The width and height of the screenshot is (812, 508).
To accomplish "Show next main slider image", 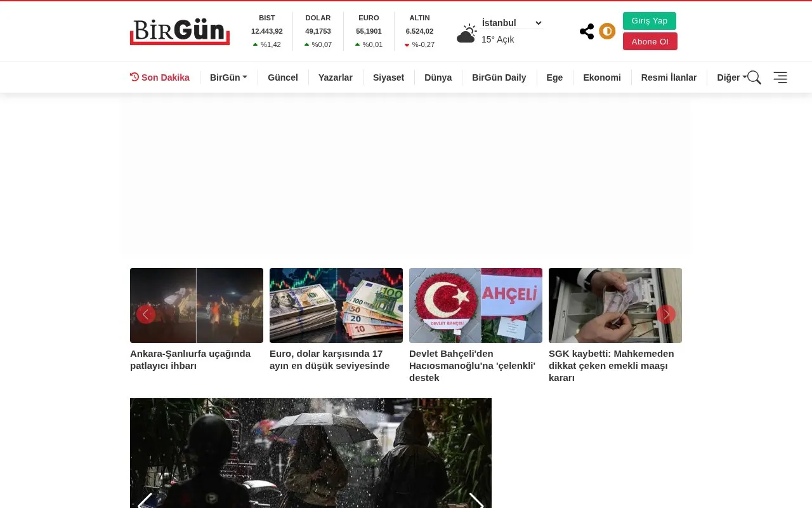I will [476, 501].
